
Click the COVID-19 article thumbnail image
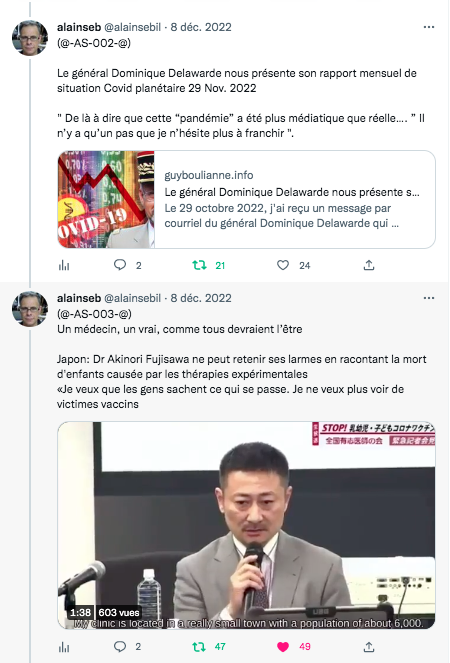point(106,199)
